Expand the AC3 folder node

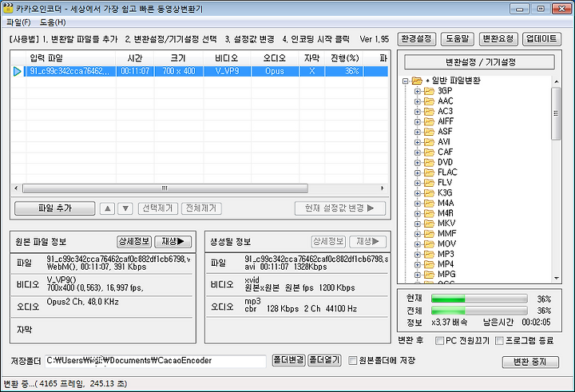pyautogui.click(x=418, y=112)
